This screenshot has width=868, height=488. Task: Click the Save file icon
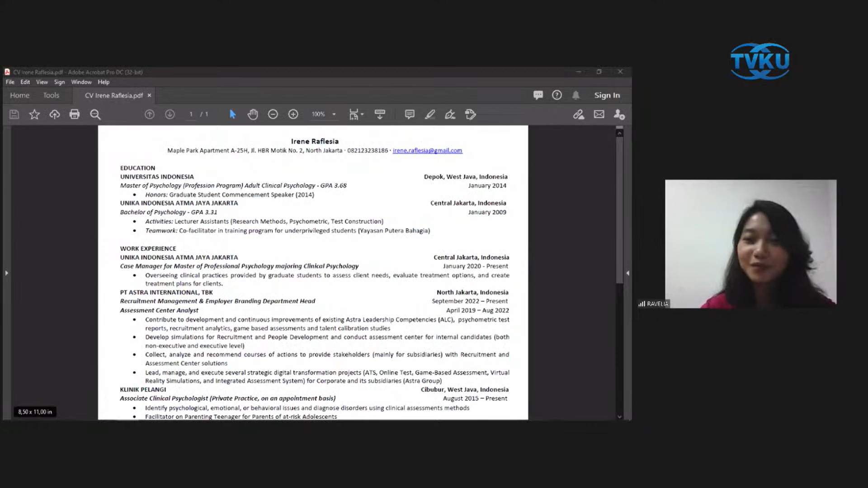click(x=14, y=114)
